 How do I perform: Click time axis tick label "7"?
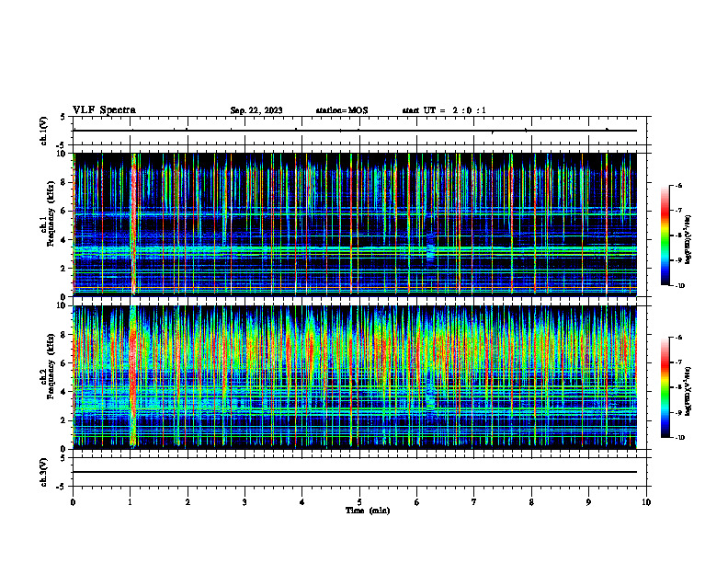coord(474,502)
